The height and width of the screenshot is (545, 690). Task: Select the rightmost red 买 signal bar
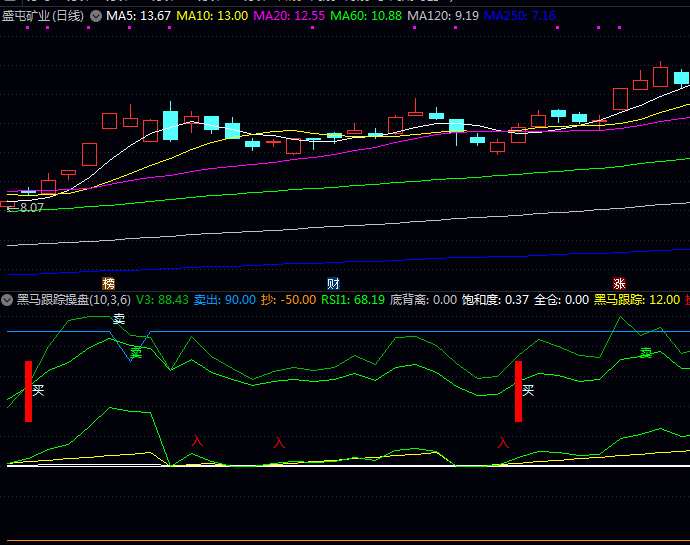click(519, 391)
